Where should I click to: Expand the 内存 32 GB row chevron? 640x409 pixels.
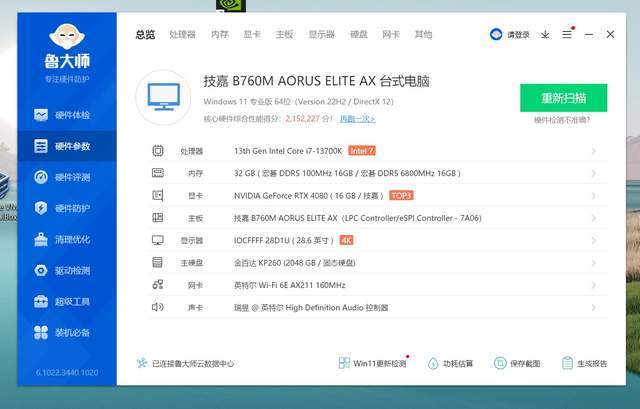click(593, 173)
